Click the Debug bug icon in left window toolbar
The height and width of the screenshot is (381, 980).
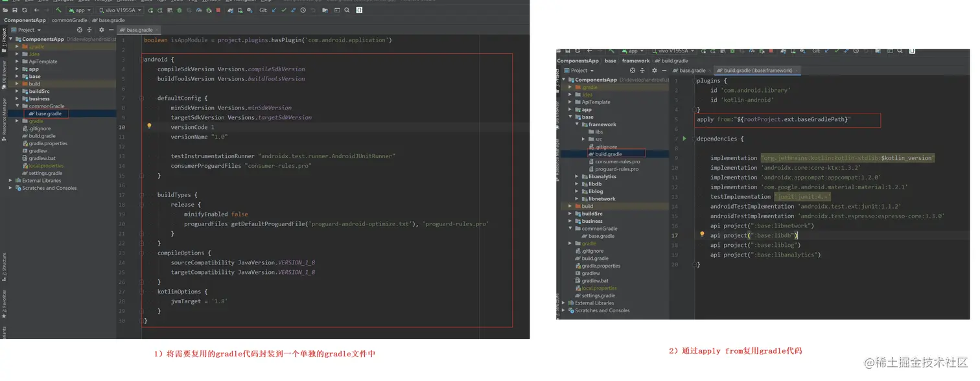180,10
